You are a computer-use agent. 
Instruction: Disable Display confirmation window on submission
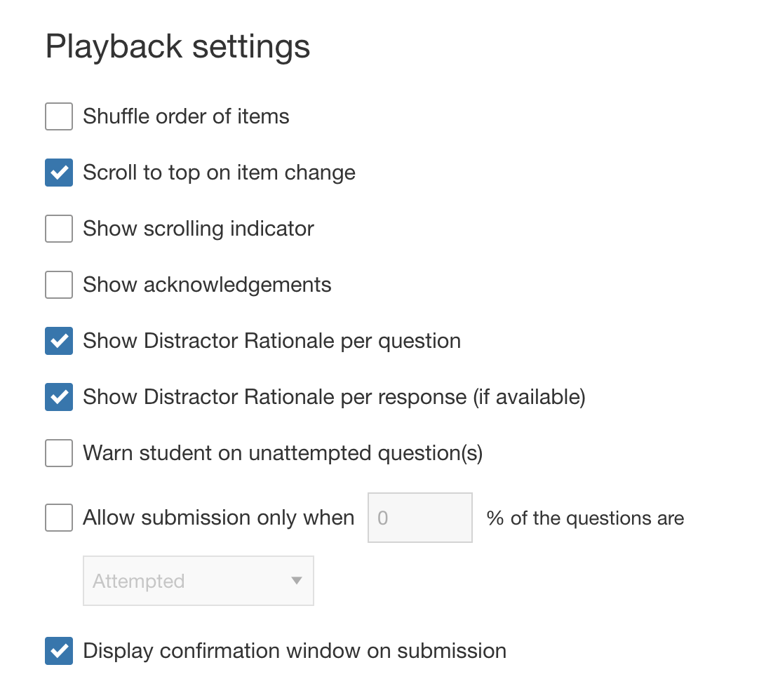tap(58, 651)
